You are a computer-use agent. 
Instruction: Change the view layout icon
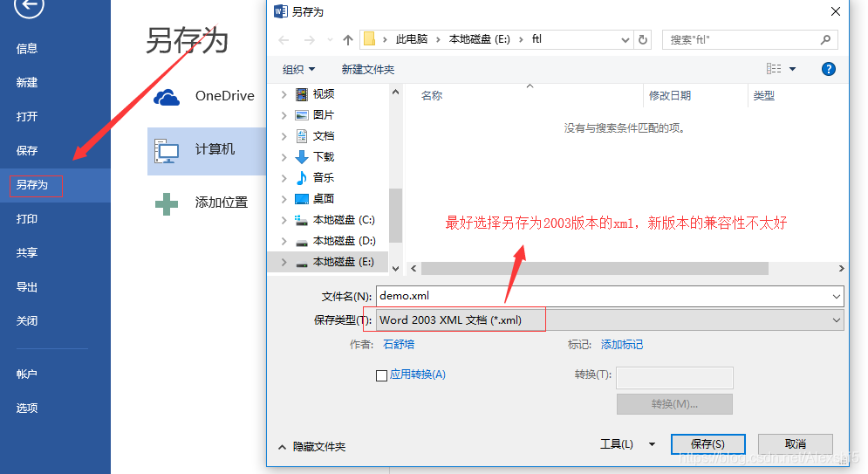[774, 69]
